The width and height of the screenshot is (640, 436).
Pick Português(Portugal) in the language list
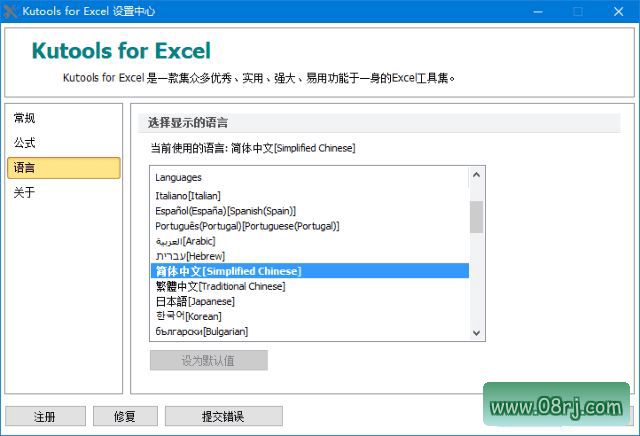tap(247, 226)
